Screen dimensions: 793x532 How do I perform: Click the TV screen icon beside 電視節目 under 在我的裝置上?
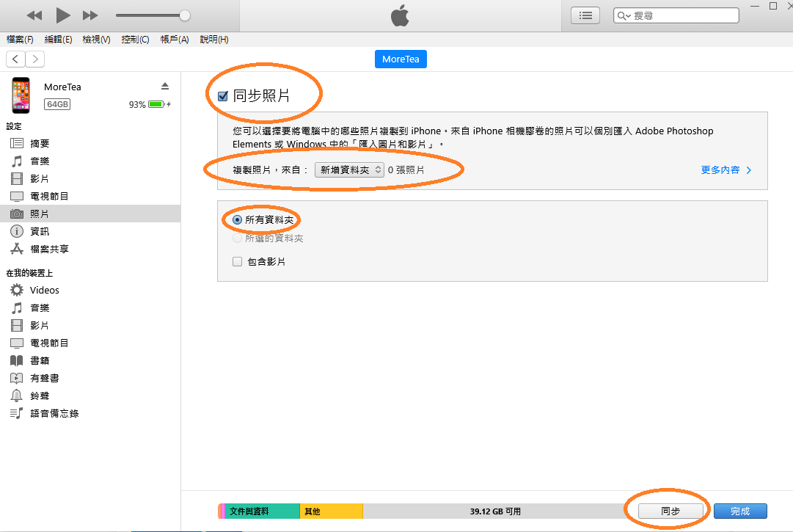point(17,343)
